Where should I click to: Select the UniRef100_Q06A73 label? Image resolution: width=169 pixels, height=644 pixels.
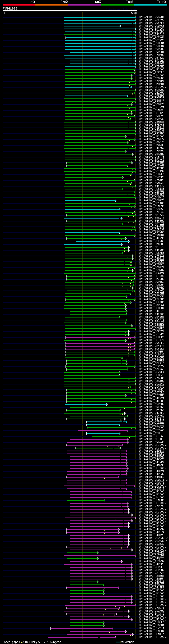[x=152, y=105]
